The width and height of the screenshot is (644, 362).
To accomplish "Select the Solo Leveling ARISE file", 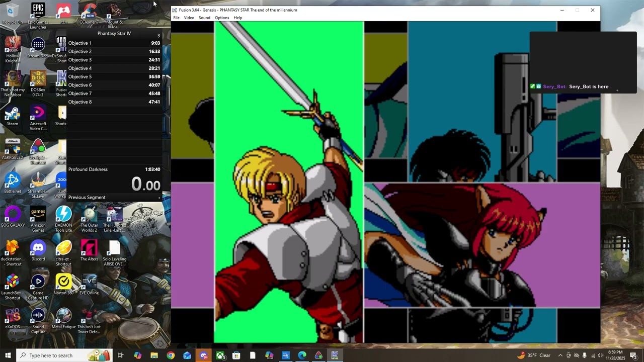I will [114, 253].
